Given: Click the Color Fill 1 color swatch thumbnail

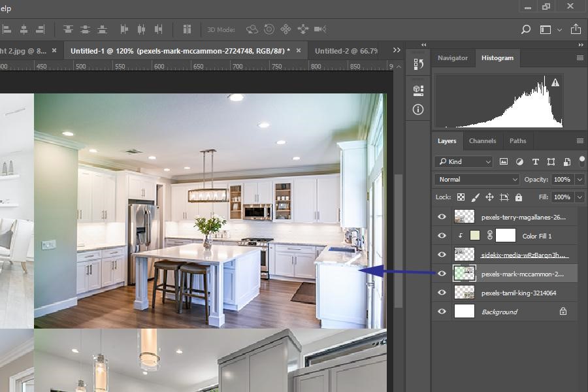Looking at the screenshot, I should (x=476, y=236).
